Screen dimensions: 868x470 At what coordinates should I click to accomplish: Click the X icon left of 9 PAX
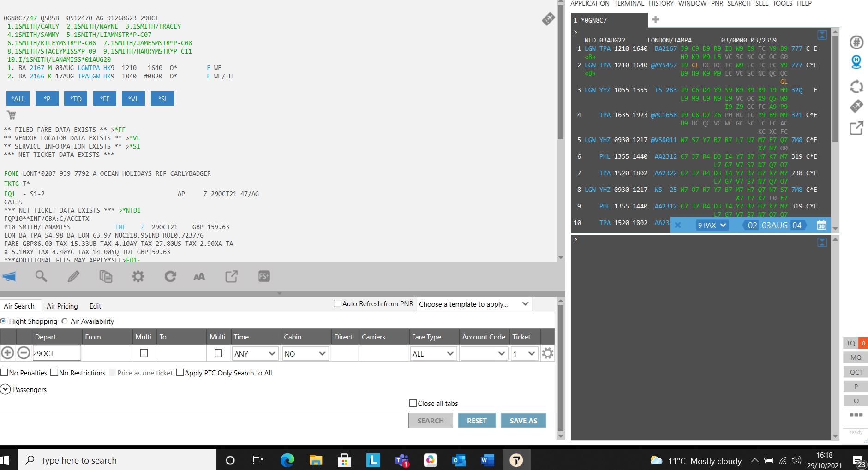click(x=678, y=225)
